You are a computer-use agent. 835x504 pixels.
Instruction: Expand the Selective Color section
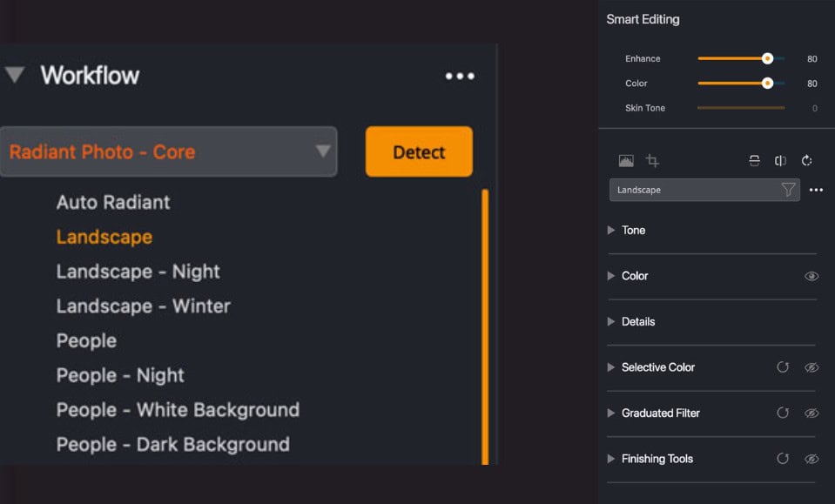pyautogui.click(x=611, y=367)
